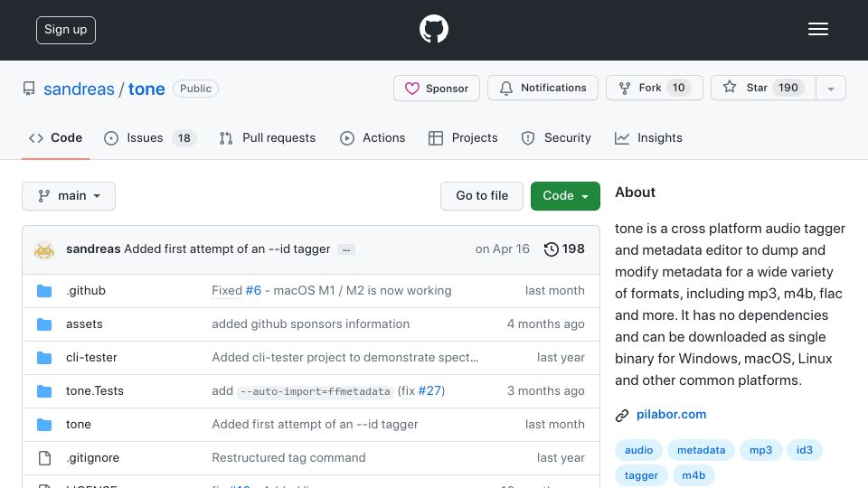Viewport: 868px width, 488px height.
Task: Click sandreas author name in latest commit
Action: (x=93, y=249)
